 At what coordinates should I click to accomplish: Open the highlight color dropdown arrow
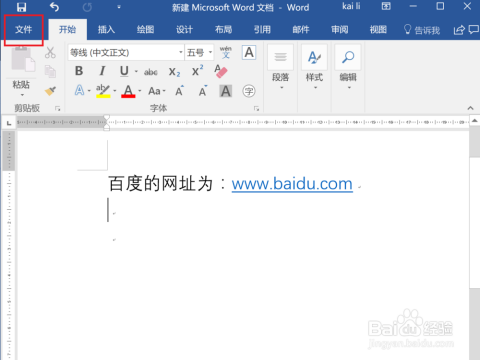[x=115, y=91]
